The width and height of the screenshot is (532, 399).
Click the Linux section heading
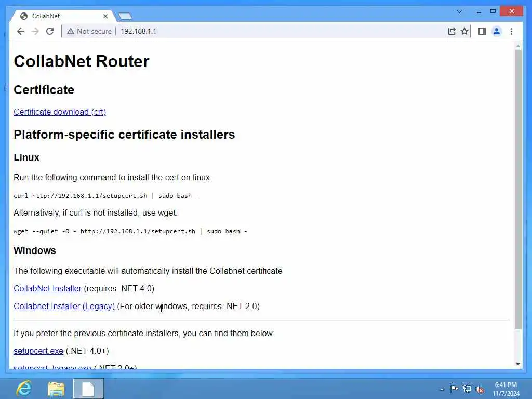(x=26, y=157)
